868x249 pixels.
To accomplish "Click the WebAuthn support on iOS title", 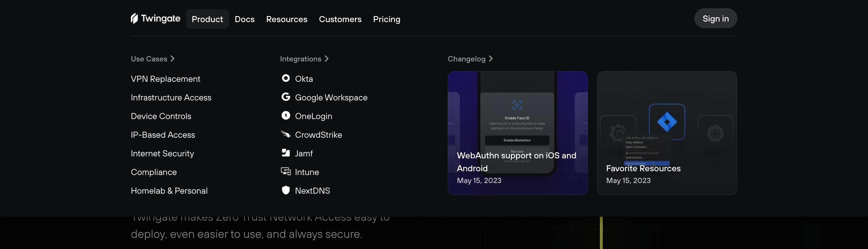I will click(517, 162).
